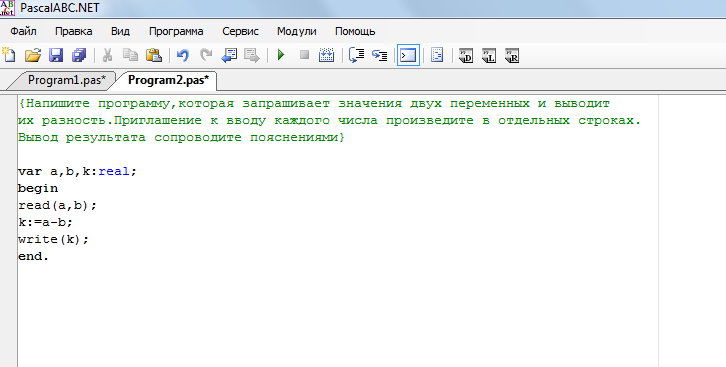This screenshot has width=726, height=367.
Task: Create a new file with the toolbar icon
Action: (x=9, y=55)
